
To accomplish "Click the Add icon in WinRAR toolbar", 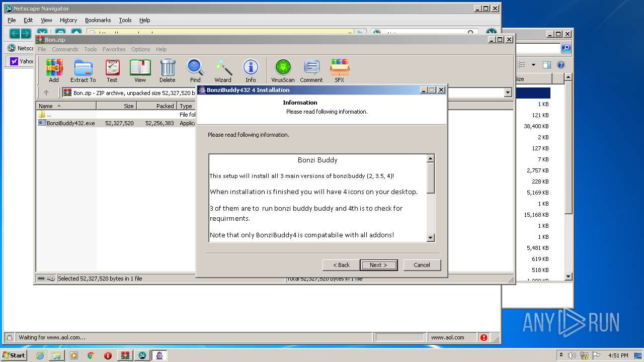I will (x=54, y=70).
